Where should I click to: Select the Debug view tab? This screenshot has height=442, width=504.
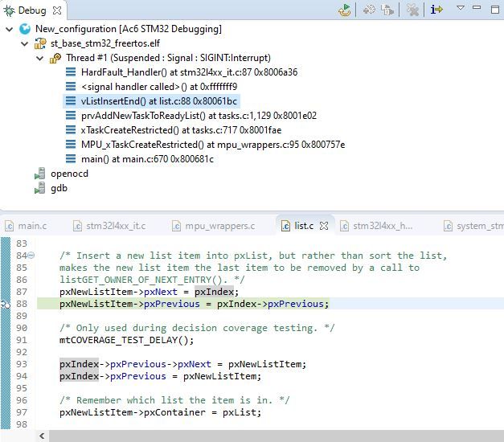(x=32, y=10)
